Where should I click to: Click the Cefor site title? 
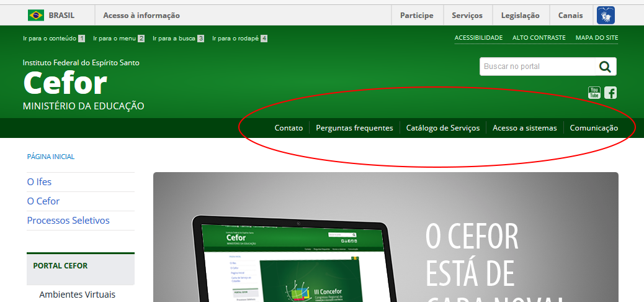tap(65, 83)
